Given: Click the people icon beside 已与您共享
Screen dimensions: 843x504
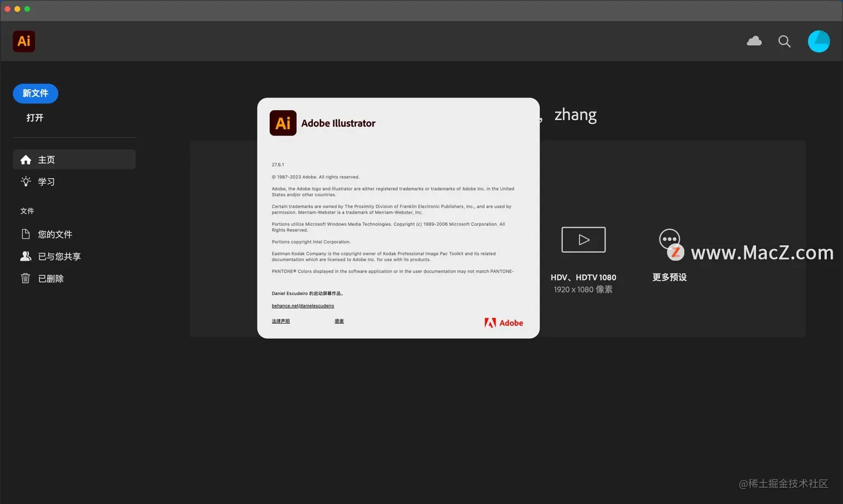Looking at the screenshot, I should tap(26, 256).
